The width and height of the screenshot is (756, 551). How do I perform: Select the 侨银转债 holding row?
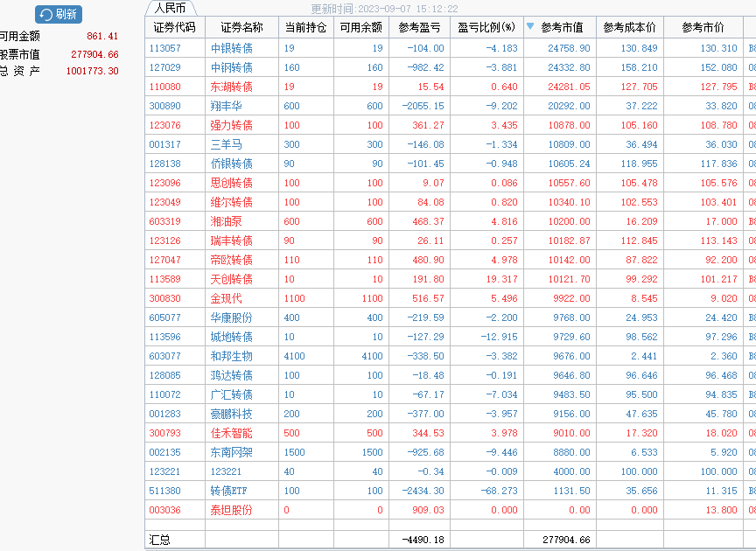(451, 164)
